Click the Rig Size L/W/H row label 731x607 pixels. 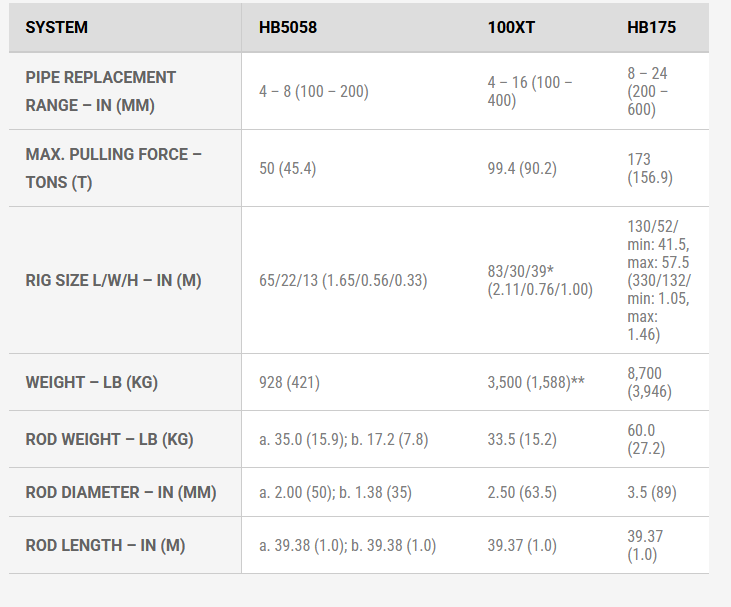[113, 281]
